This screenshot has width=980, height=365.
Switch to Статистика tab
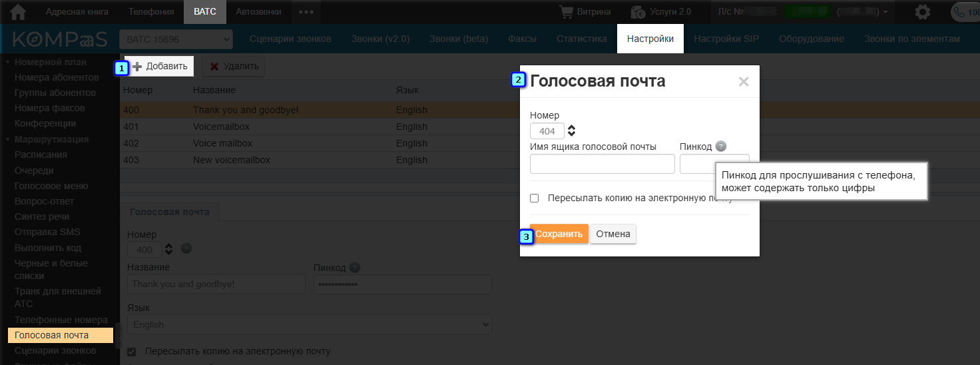tap(582, 39)
